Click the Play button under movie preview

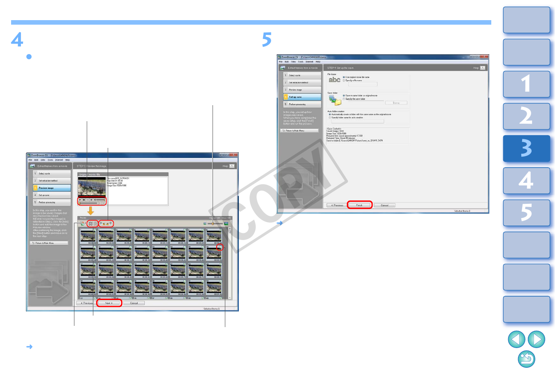[x=80, y=200]
